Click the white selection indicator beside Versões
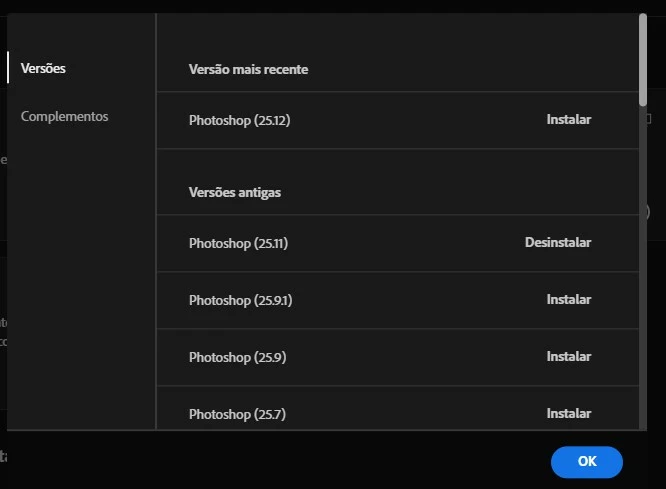Screen dimensions: 666x489 tap(8, 68)
